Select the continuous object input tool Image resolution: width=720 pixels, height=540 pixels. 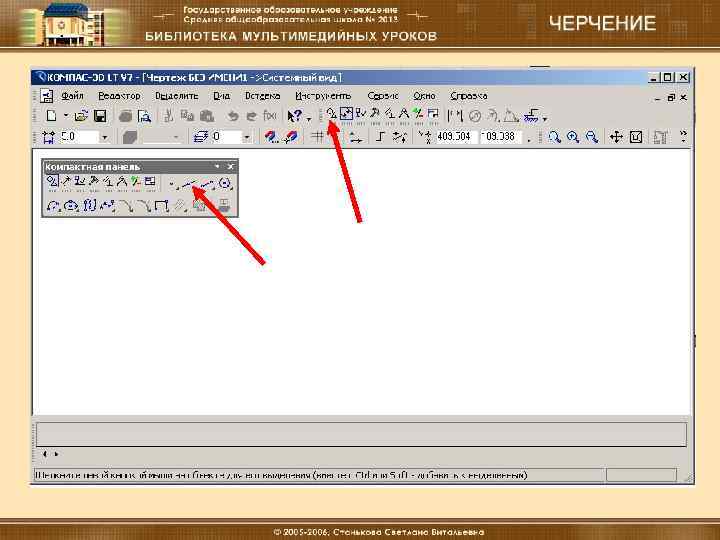[x=89, y=206]
